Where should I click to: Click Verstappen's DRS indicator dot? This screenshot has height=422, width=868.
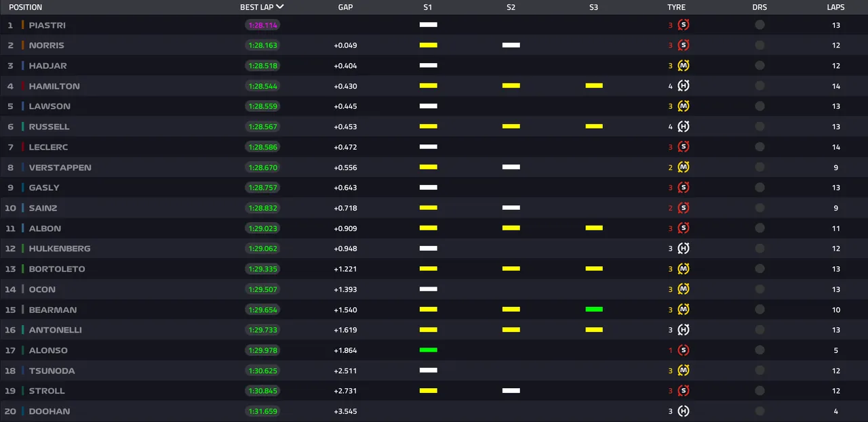pos(759,167)
